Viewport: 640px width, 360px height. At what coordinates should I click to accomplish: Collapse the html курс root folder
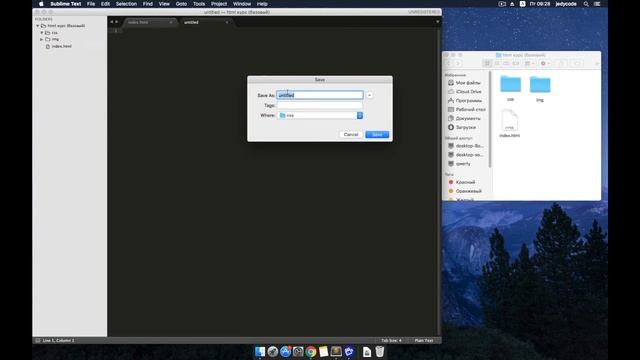click(x=38, y=26)
